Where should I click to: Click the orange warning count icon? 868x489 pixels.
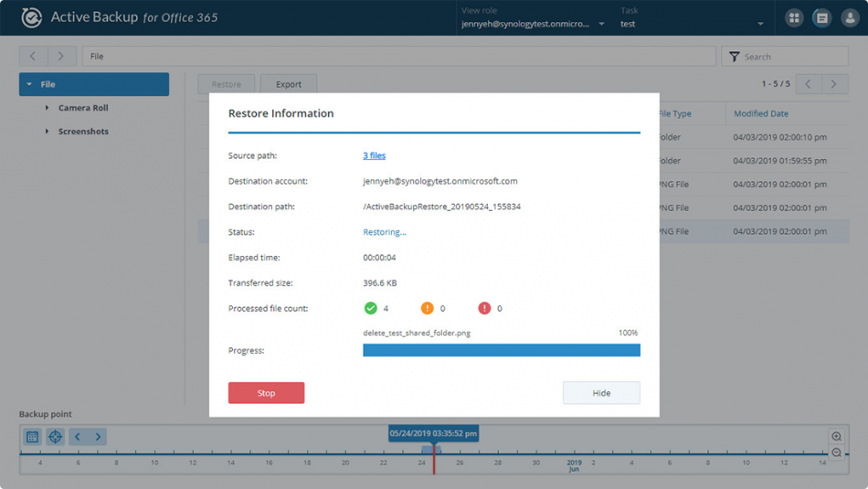pyautogui.click(x=428, y=308)
